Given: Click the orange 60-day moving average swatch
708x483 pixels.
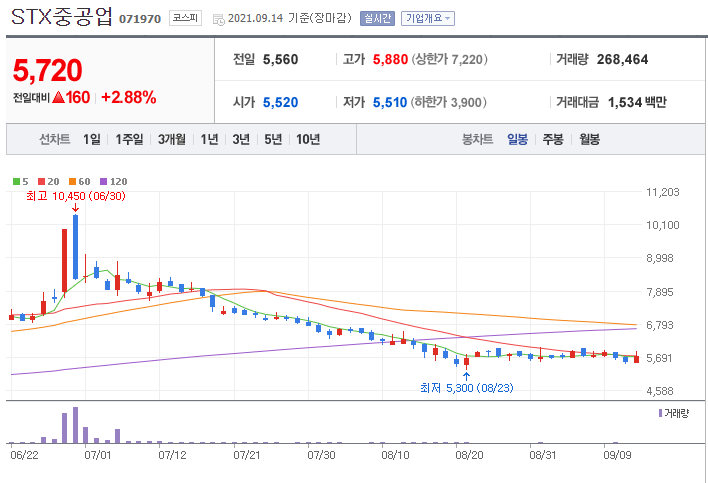Looking at the screenshot, I should coord(72,181).
